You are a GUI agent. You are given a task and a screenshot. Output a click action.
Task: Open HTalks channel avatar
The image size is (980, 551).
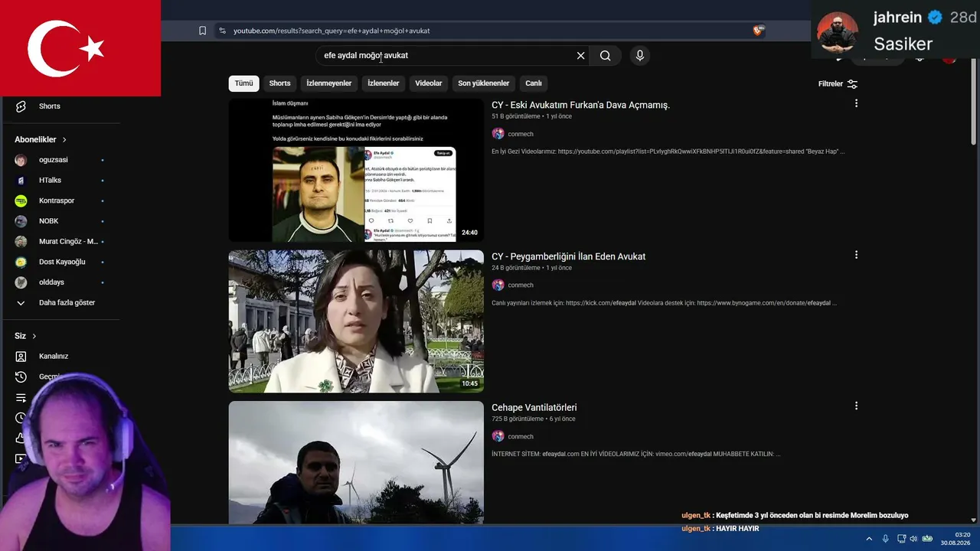click(x=21, y=181)
